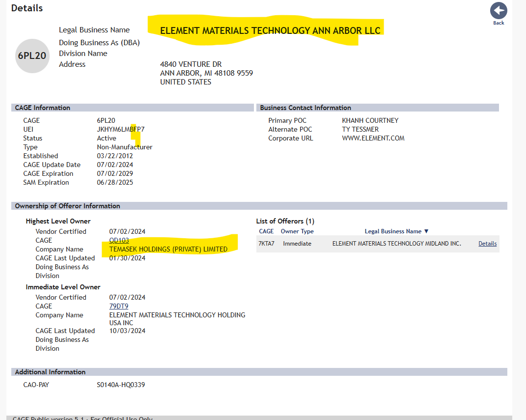Select Established date 03/22/2012

coord(115,156)
